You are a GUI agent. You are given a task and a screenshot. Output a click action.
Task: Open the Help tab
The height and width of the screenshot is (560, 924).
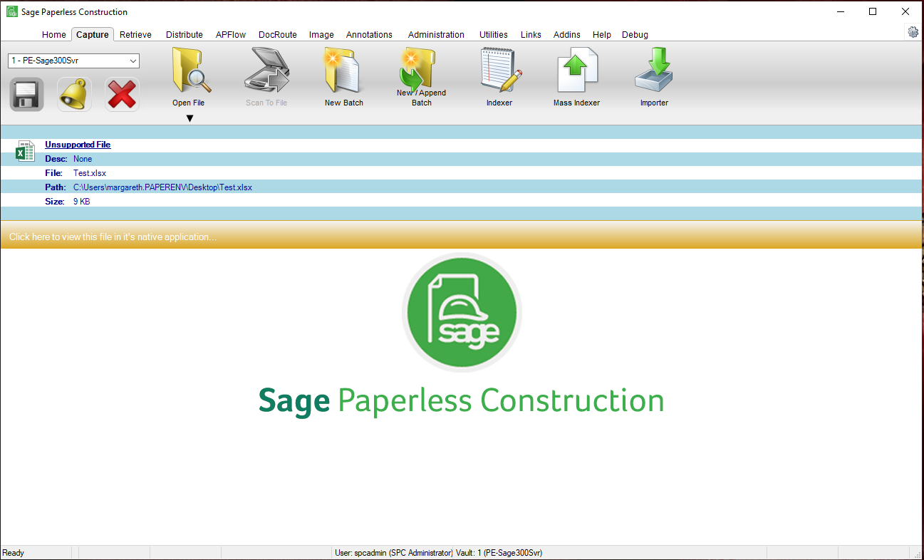click(602, 34)
